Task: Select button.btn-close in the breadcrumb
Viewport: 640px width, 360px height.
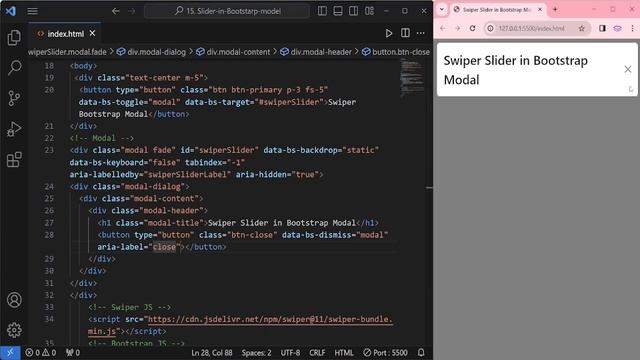Action: tap(396, 52)
